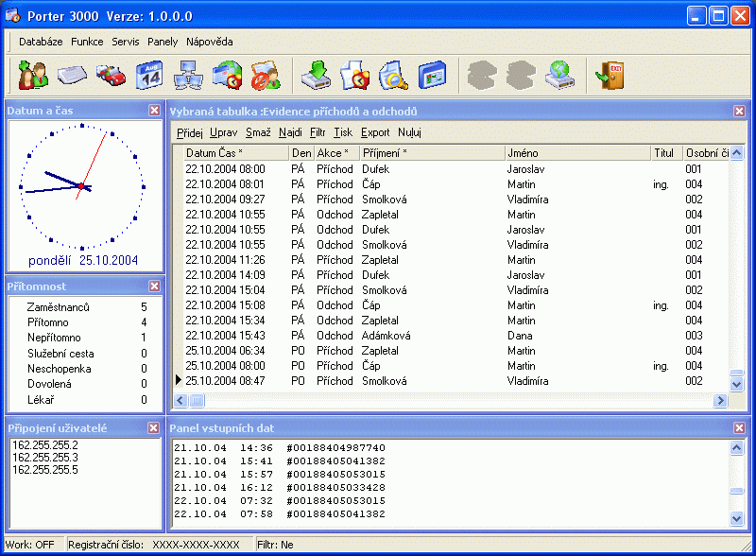Image resolution: width=756 pixels, height=556 pixels.
Task: Click Export in the table toolbar
Action: coord(375,132)
